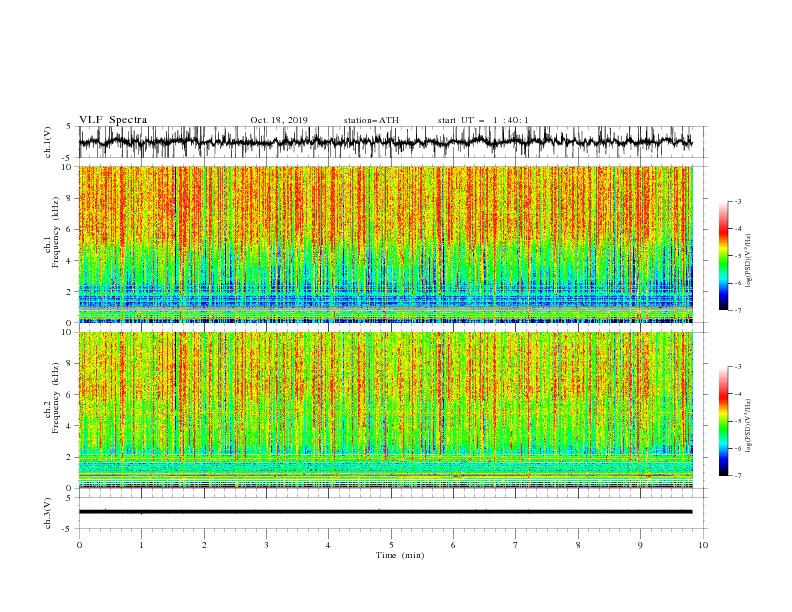Screen dimensions: 792x612
Task: Click the '-3' value on upper colorbar
Action: [x=737, y=201]
